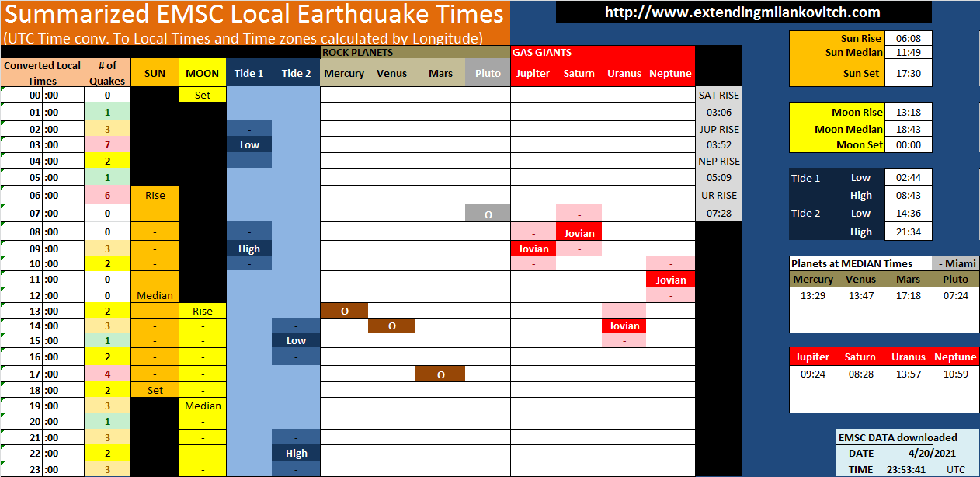Select the Venus 'O' marker in the 14:00 row

click(391, 326)
